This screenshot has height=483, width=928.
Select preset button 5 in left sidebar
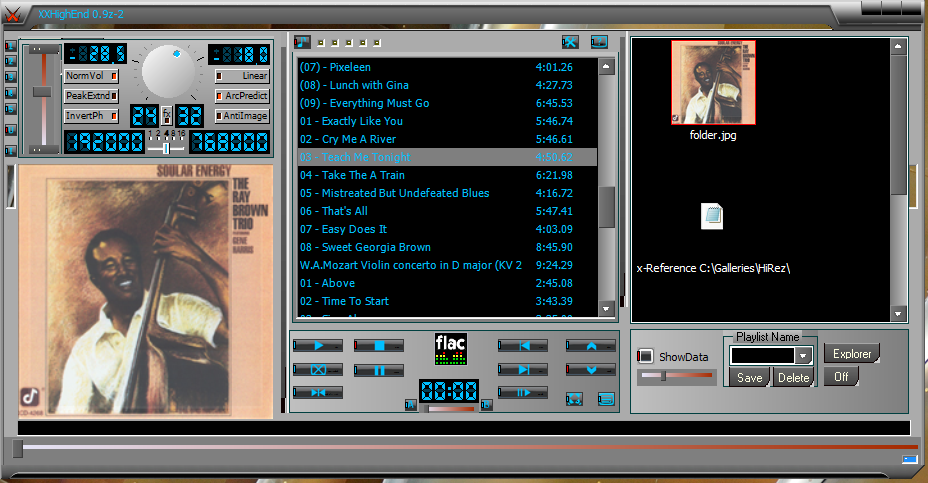pyautogui.click(x=10, y=109)
